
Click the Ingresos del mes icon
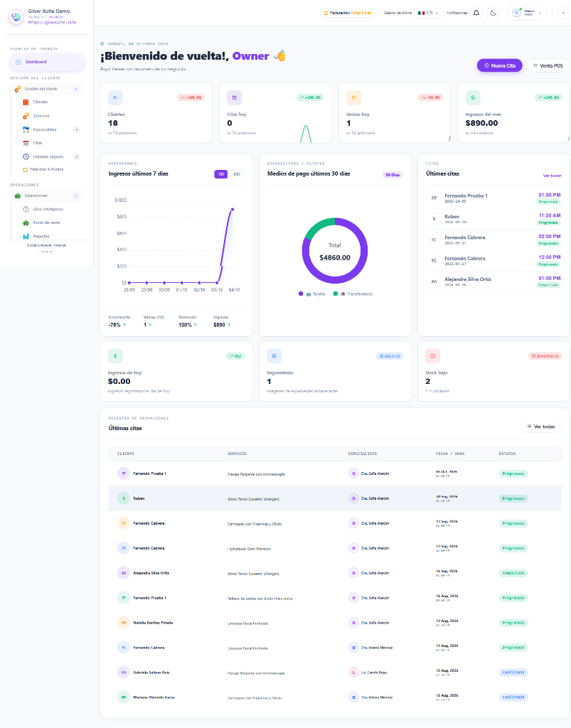(x=473, y=97)
